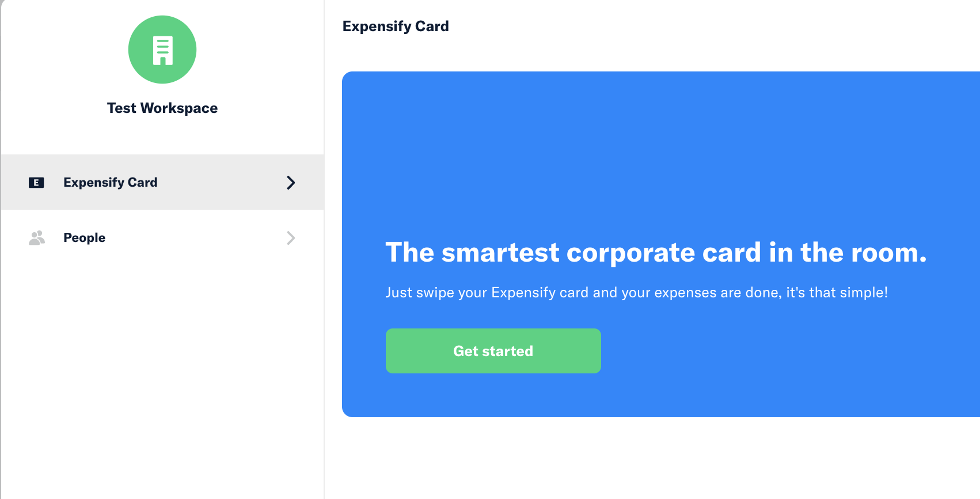Click empty sidebar space below People
The image size is (980, 499).
point(162,380)
